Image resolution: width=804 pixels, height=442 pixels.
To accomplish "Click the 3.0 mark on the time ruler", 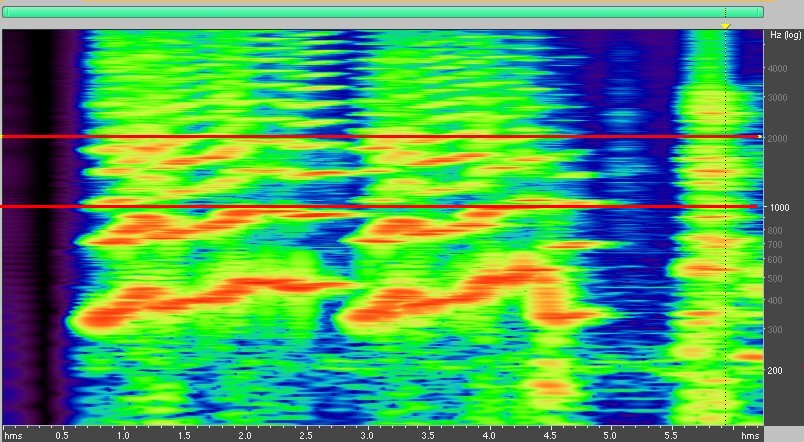I will click(x=367, y=436).
